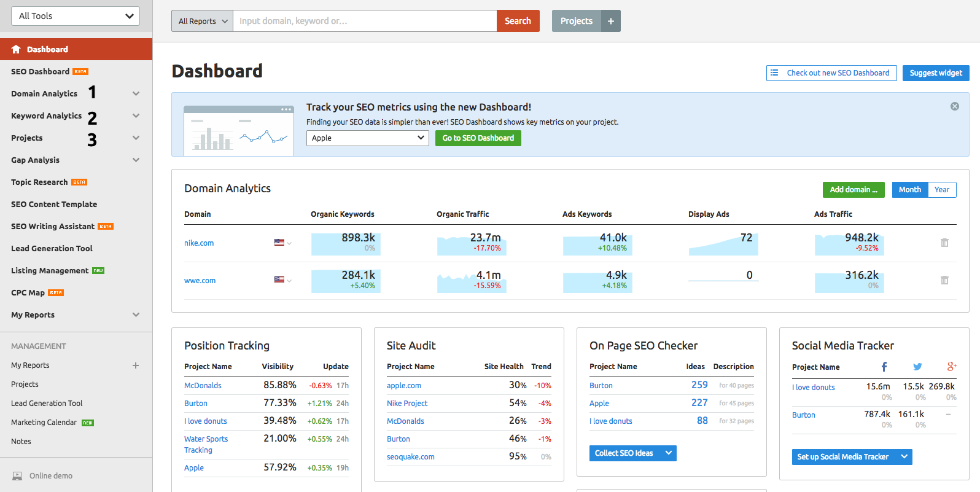Click 259 ideas for Burton
The image size is (980, 492).
(x=699, y=385)
